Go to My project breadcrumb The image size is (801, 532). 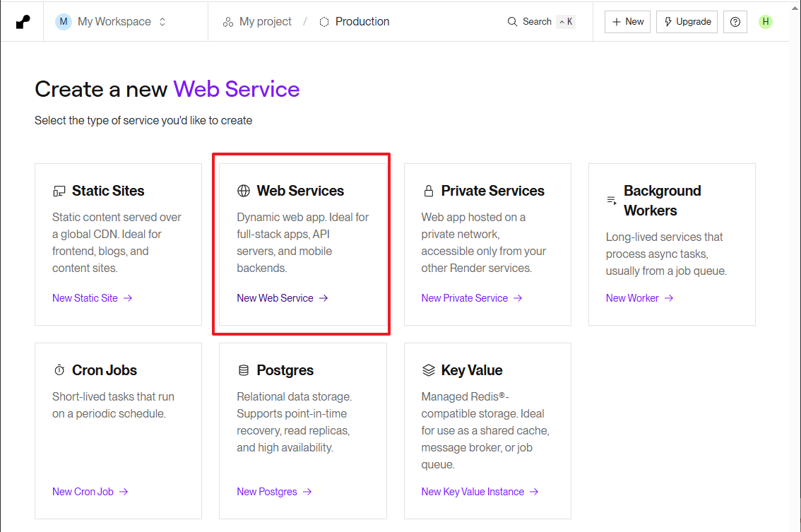(257, 22)
